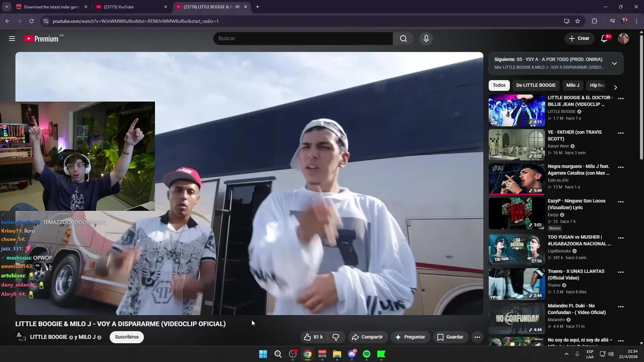Screen dimensions: 644x362
Task: Open LITTLE BOOGIE channel link
Action: pos(49,337)
